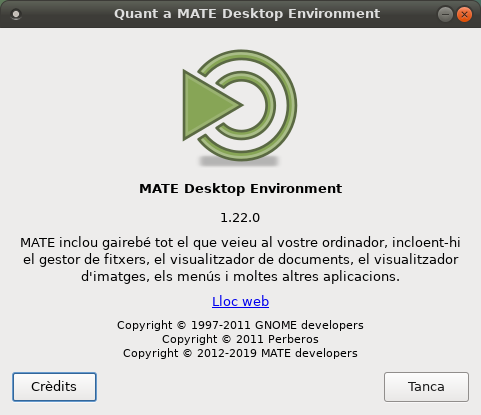Viewport: 481px width, 415px height.
Task: Show the Crèdits dialog
Action: tap(54, 387)
